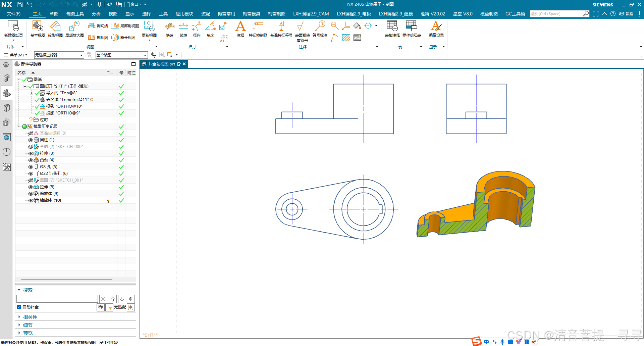Clear the navigator search with X button
The width and height of the screenshot is (644, 346).
pos(103,299)
